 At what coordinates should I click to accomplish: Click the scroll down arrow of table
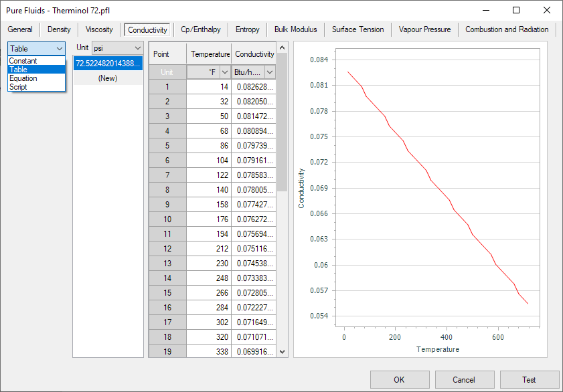point(282,351)
